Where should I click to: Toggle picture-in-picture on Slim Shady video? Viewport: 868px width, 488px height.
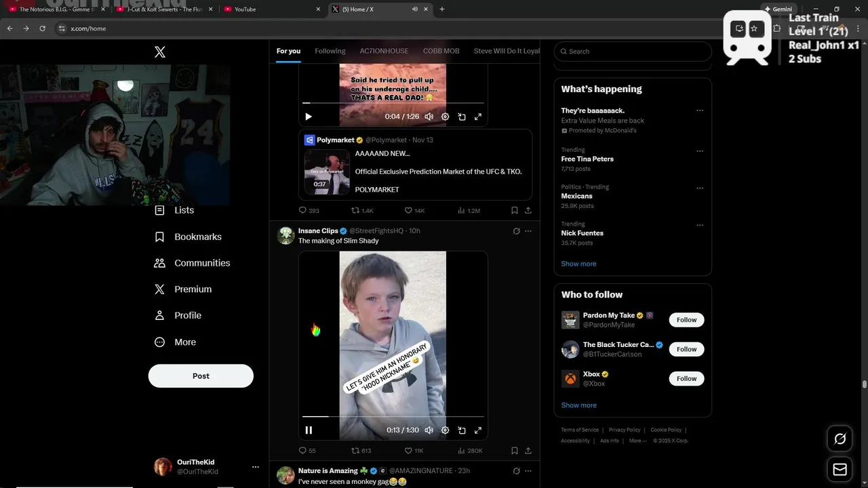[462, 430]
